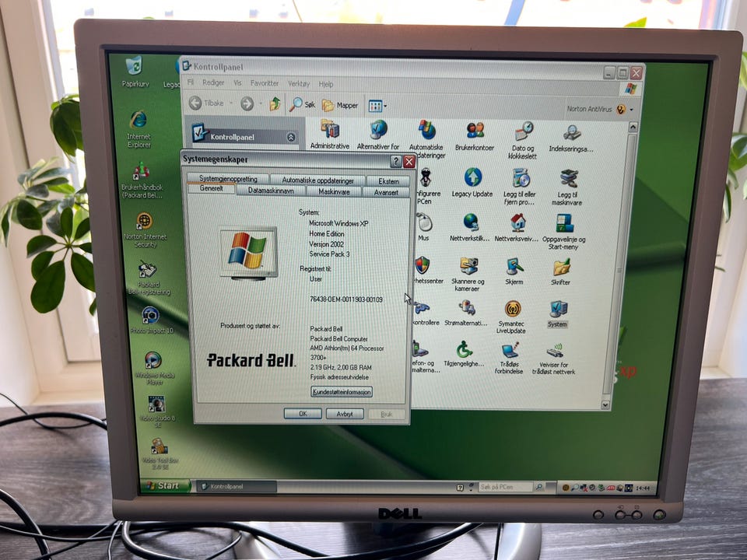Open Internet Explorer desktop shortcut
The height and width of the screenshot is (560, 747).
pyautogui.click(x=139, y=129)
